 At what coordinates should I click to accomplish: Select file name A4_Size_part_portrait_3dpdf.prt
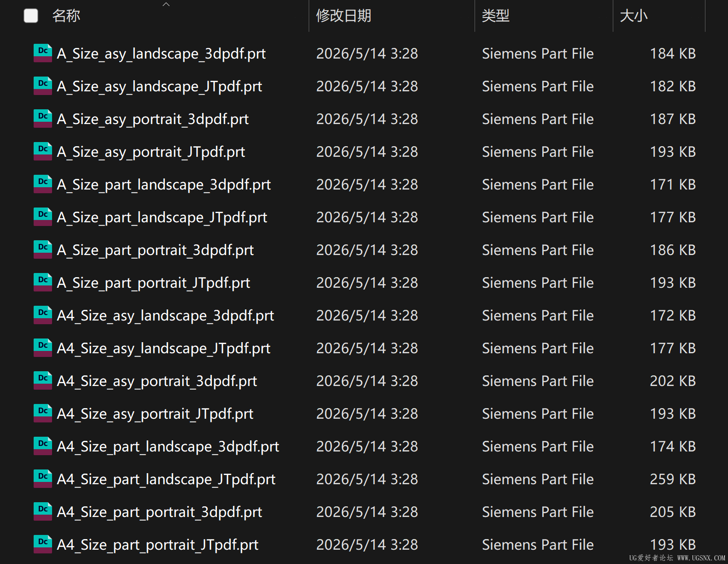[x=159, y=512]
